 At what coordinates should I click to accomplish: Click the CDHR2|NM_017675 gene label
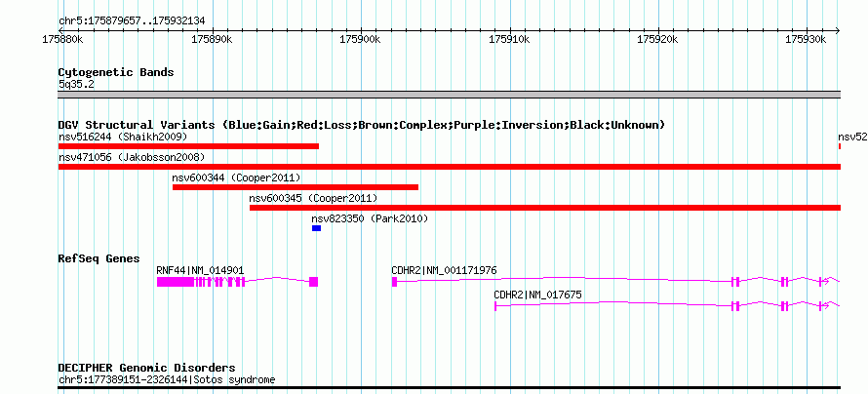tap(537, 295)
